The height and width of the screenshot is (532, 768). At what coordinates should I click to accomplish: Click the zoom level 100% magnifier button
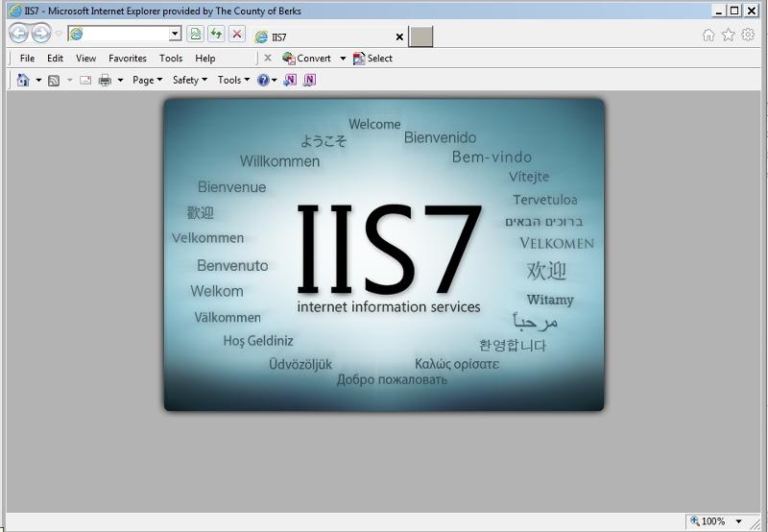[x=708, y=521]
